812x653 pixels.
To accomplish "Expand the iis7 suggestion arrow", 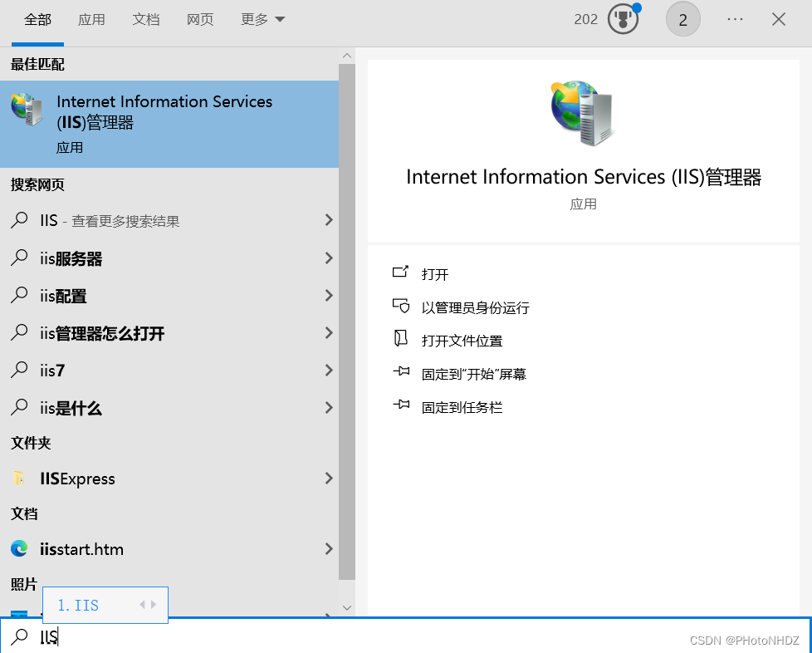I will click(x=328, y=370).
